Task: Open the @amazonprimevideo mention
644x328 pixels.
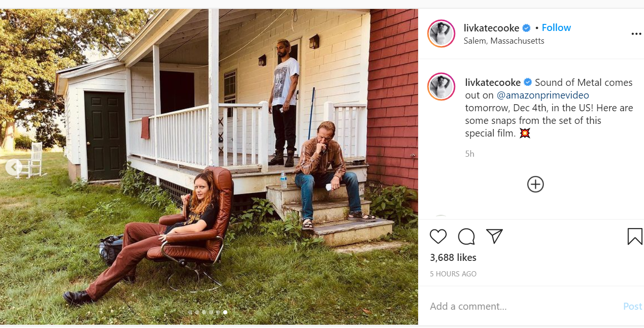Action: (543, 95)
